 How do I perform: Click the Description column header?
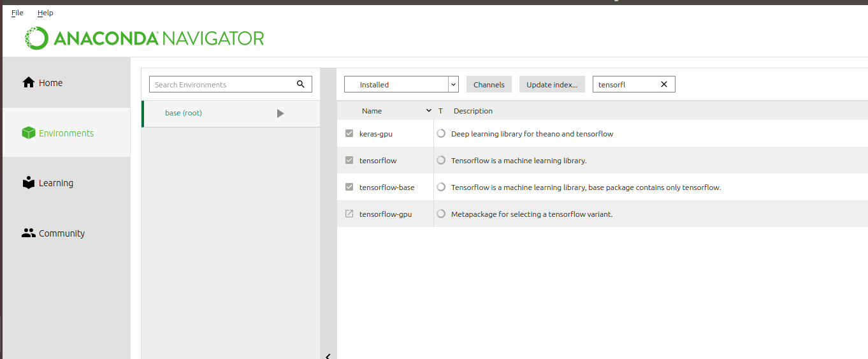tap(473, 111)
